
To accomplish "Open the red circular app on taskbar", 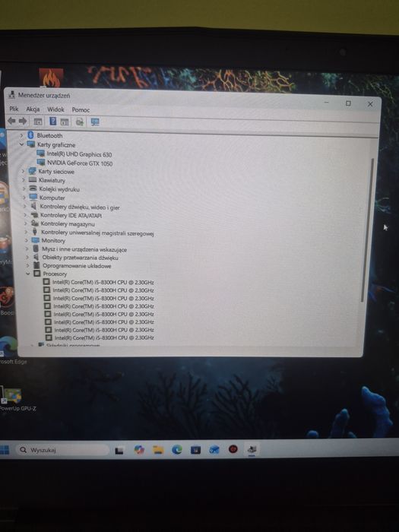I will pyautogui.click(x=233, y=449).
